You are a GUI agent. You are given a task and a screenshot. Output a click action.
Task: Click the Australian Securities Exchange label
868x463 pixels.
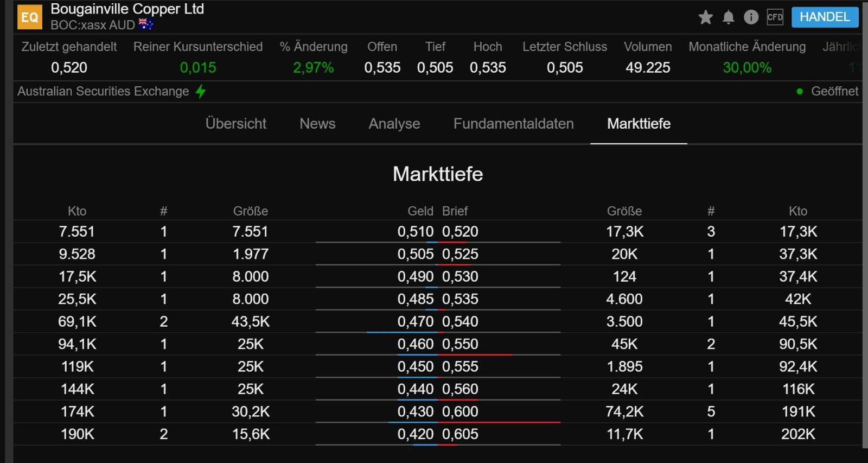tap(103, 91)
